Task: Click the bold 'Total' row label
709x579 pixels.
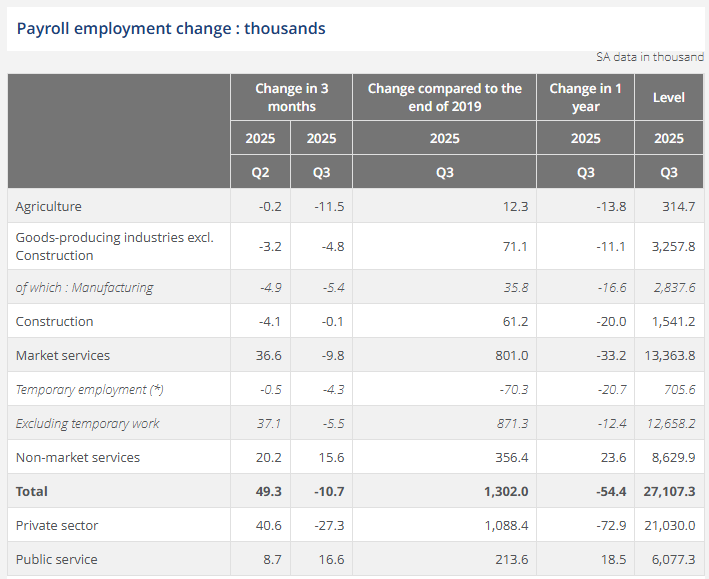Action: click(x=32, y=491)
